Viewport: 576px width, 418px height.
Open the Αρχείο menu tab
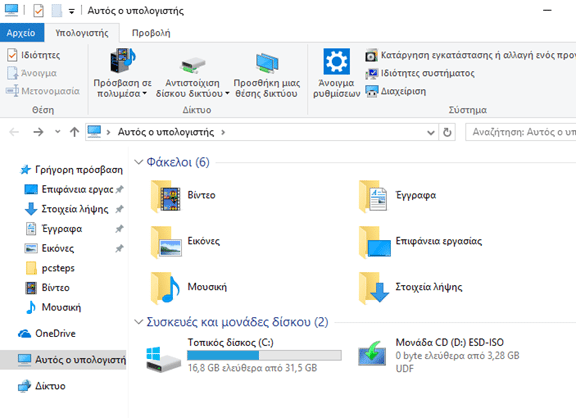coord(21,33)
